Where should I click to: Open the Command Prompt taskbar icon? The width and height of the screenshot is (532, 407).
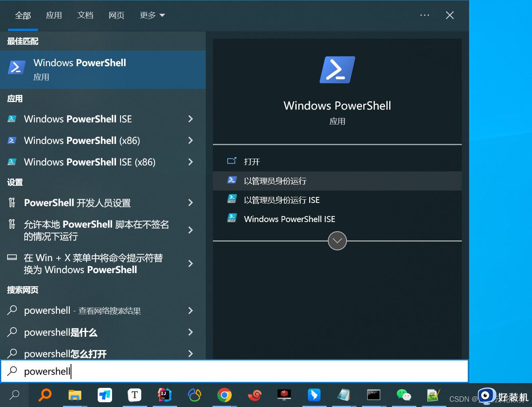pos(374,395)
